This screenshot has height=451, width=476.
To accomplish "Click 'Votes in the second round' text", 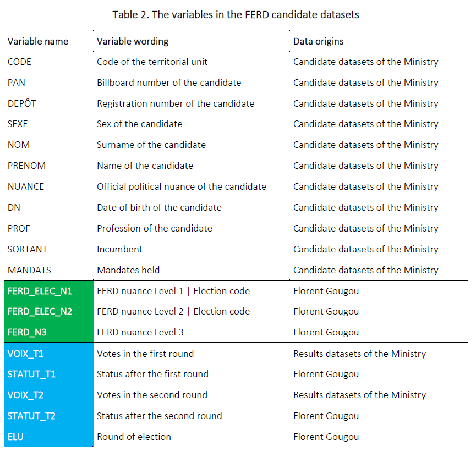I will 152,395.
